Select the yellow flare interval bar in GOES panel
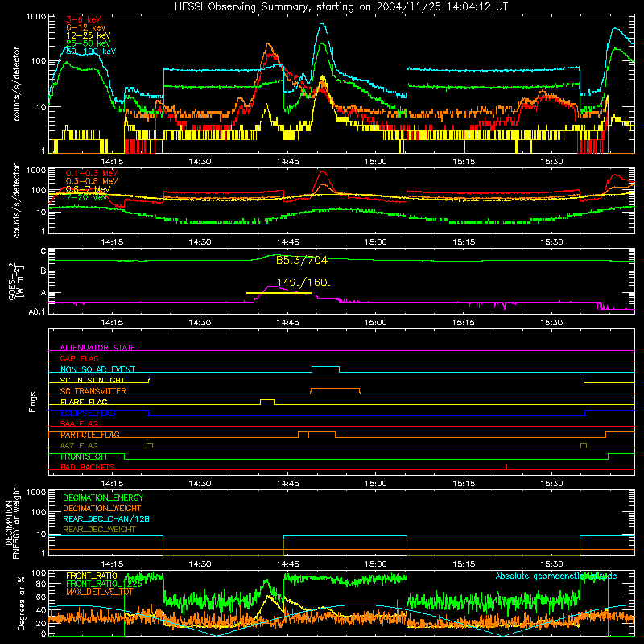This screenshot has width=644, height=644. pos(279,293)
